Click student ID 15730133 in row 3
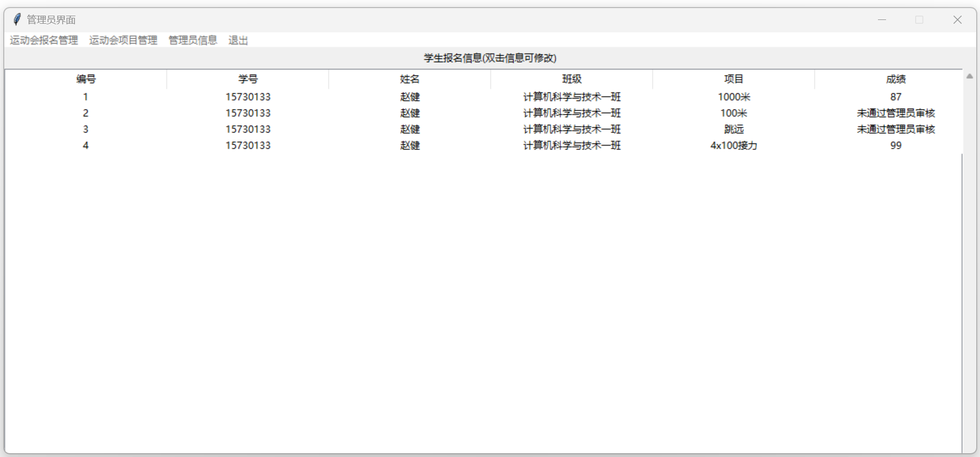The height and width of the screenshot is (457, 980). tap(248, 129)
